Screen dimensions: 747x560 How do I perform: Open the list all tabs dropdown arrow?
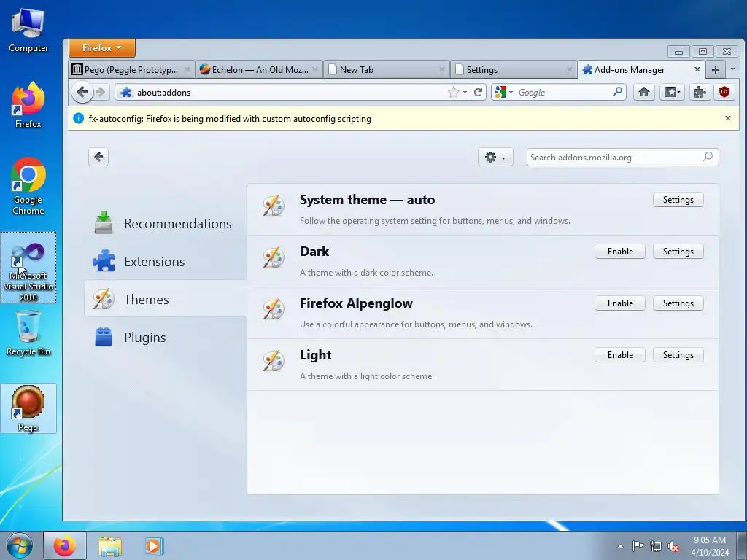[x=732, y=69]
